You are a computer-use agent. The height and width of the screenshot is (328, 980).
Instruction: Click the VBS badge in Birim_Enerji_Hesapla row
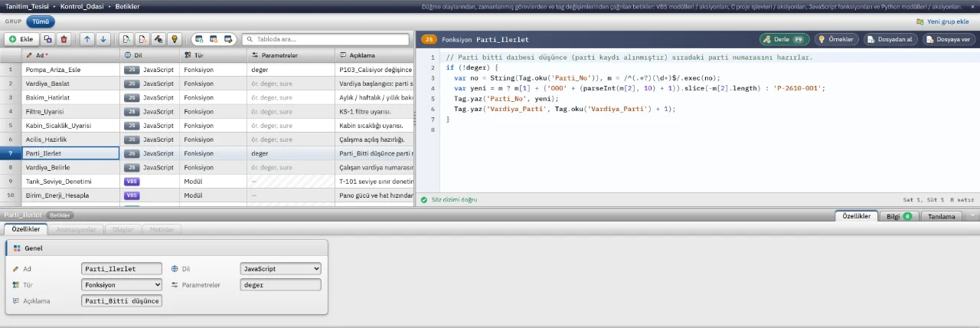coord(132,195)
